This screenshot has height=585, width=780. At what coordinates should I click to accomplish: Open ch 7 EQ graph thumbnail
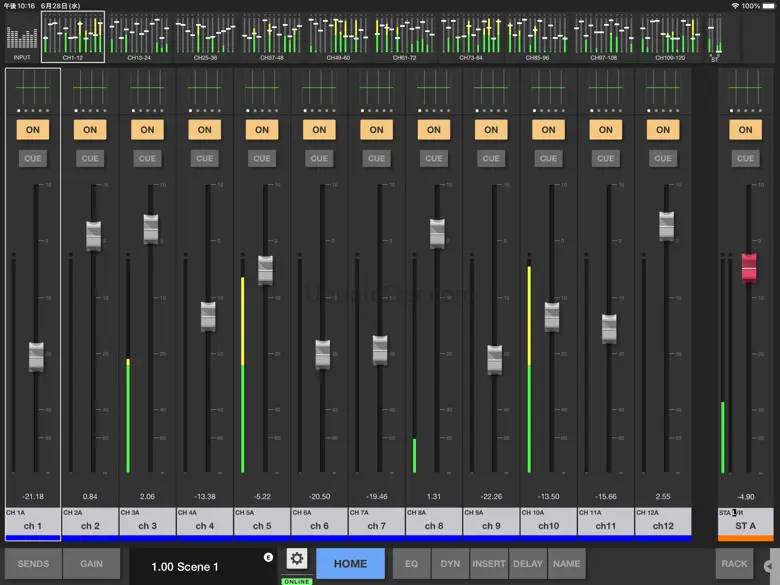pos(377,88)
